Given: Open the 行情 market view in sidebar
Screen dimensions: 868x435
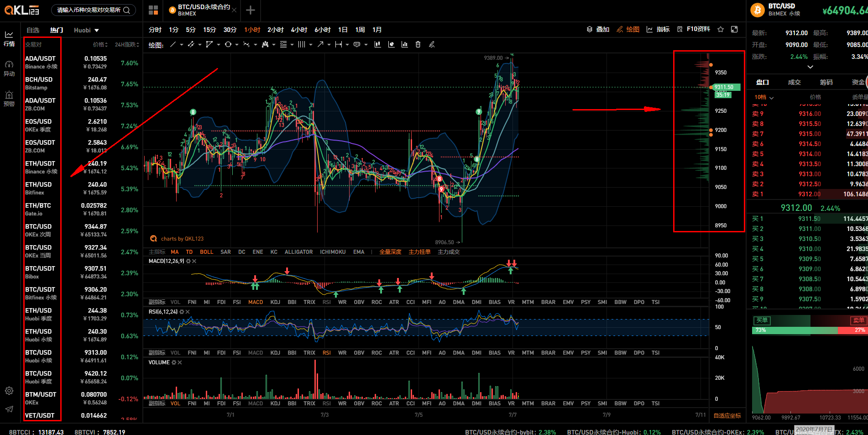Looking at the screenshot, I should coord(9,38).
